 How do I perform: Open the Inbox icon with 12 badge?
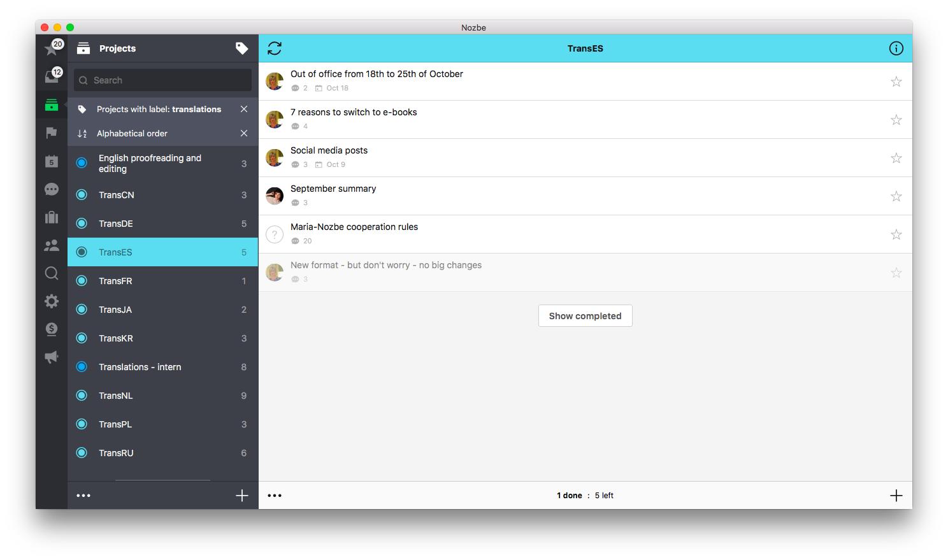52,76
